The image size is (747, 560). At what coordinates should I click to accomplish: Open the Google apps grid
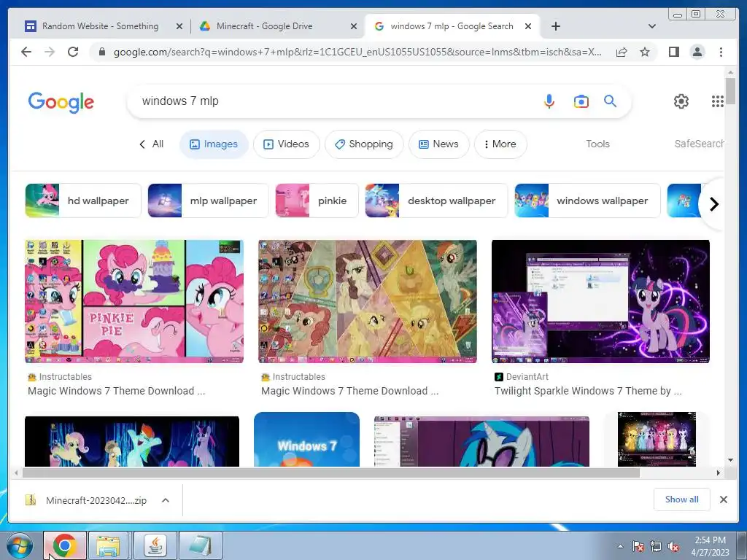click(x=718, y=101)
